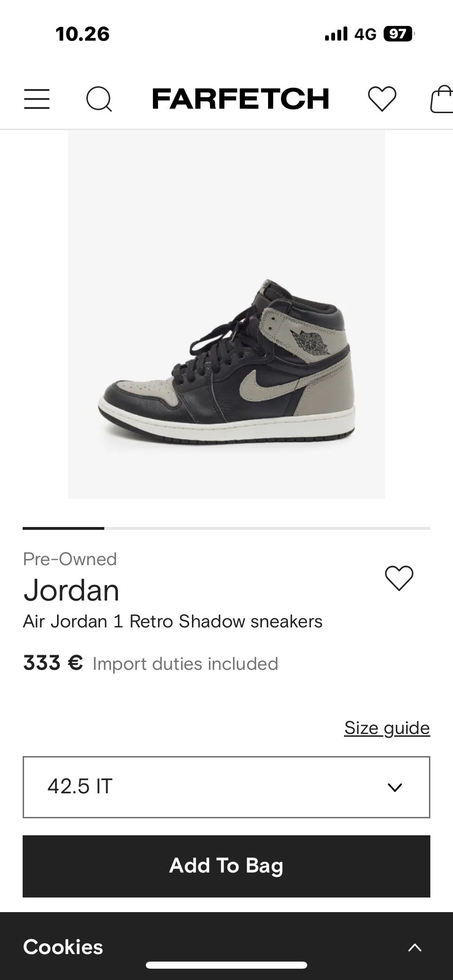
Task: Check the cellular signal bars icon
Action: pos(336,34)
